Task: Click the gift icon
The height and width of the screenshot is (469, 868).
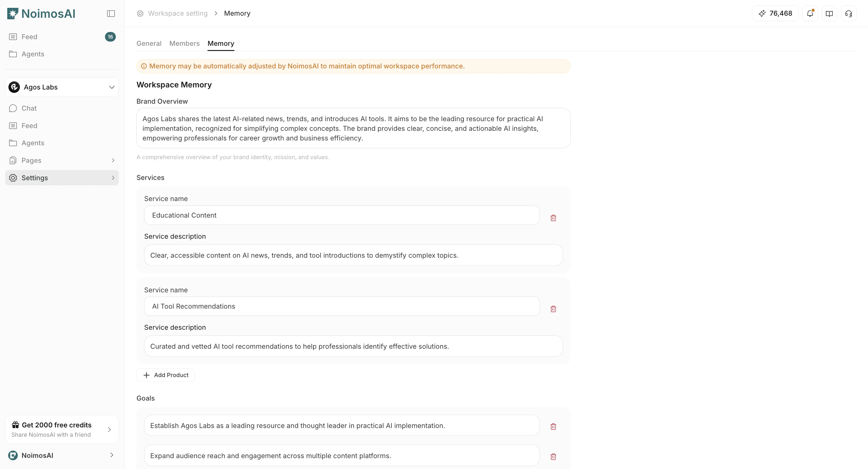Action: coord(15,425)
